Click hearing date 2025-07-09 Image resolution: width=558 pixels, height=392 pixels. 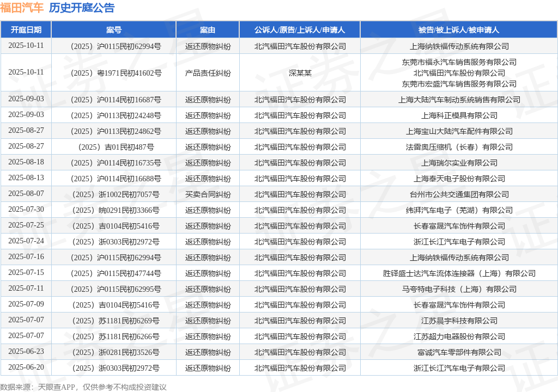(x=26, y=304)
